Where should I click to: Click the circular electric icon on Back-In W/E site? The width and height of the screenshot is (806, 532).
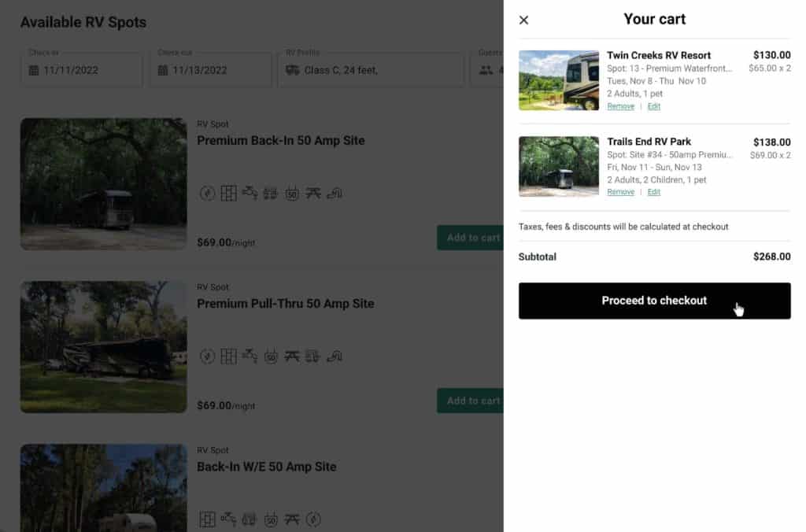[x=313, y=519]
